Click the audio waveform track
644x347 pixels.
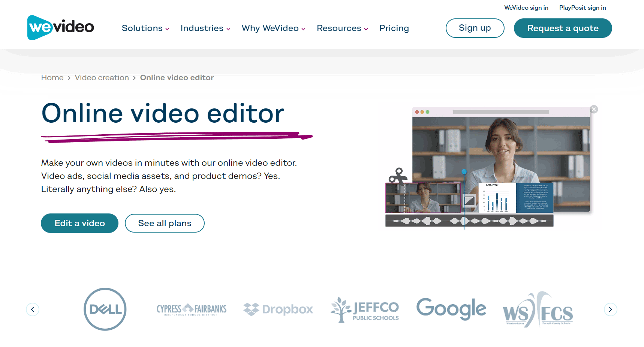pos(469,221)
